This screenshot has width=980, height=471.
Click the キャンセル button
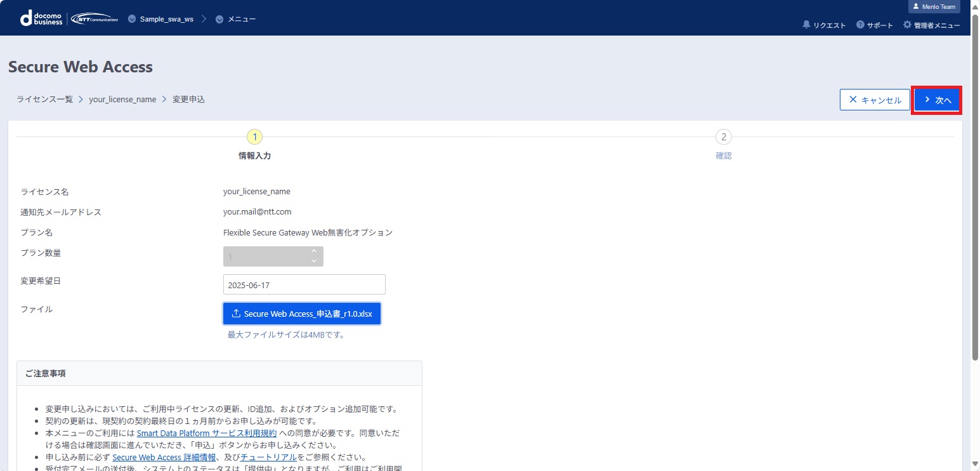point(875,100)
